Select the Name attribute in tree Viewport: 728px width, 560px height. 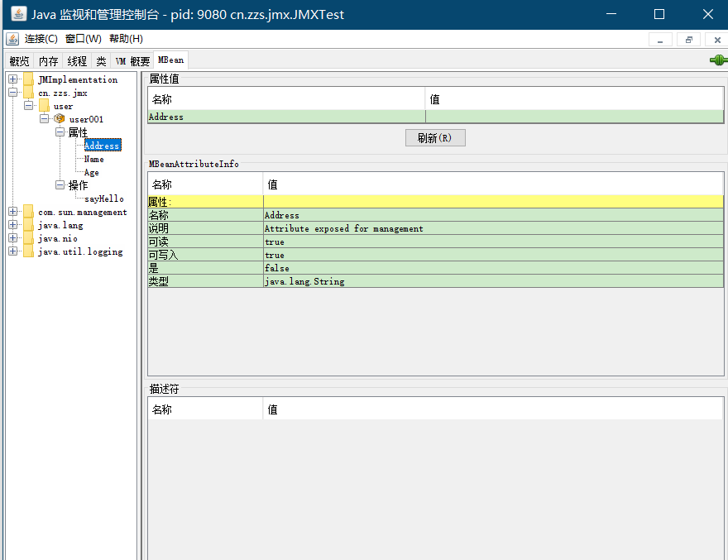[x=93, y=159]
